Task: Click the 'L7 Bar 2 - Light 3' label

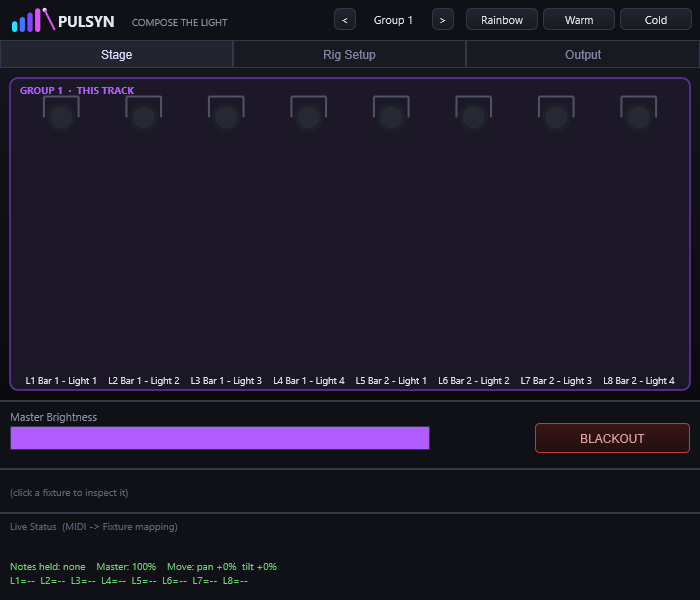Action: click(x=556, y=381)
